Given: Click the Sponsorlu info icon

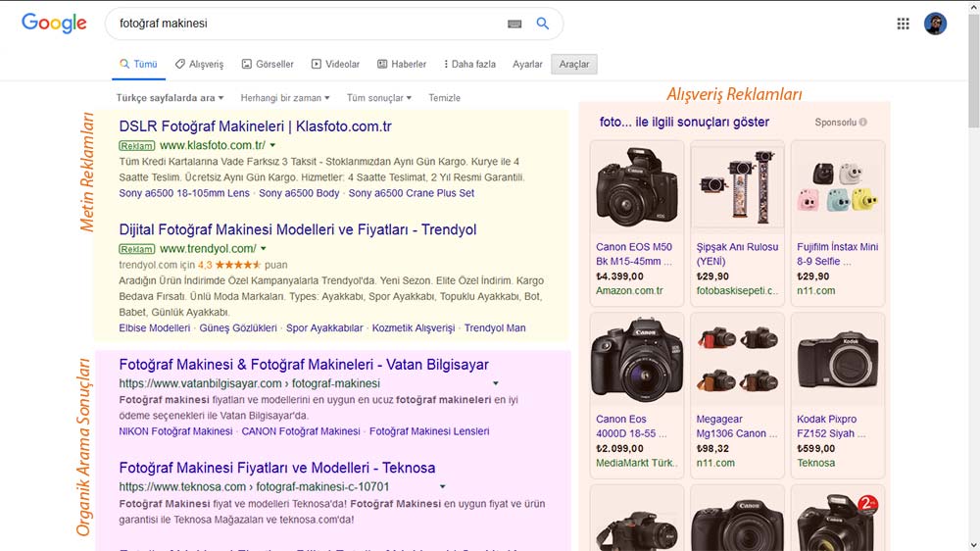Looking at the screenshot, I should tap(863, 122).
